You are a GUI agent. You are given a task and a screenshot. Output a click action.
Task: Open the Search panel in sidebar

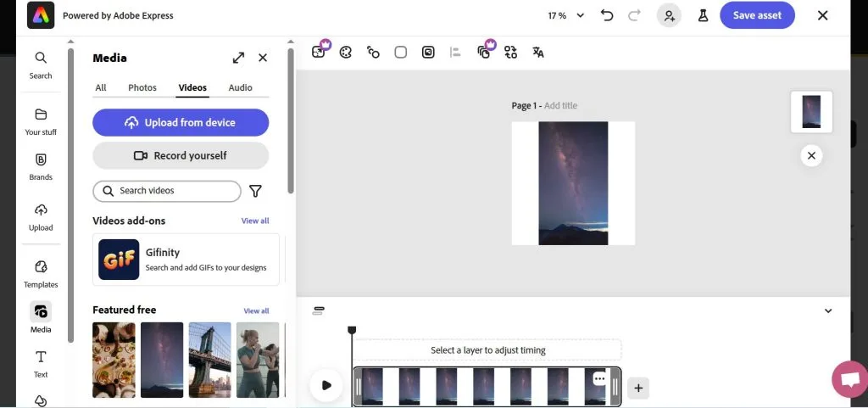coord(41,65)
